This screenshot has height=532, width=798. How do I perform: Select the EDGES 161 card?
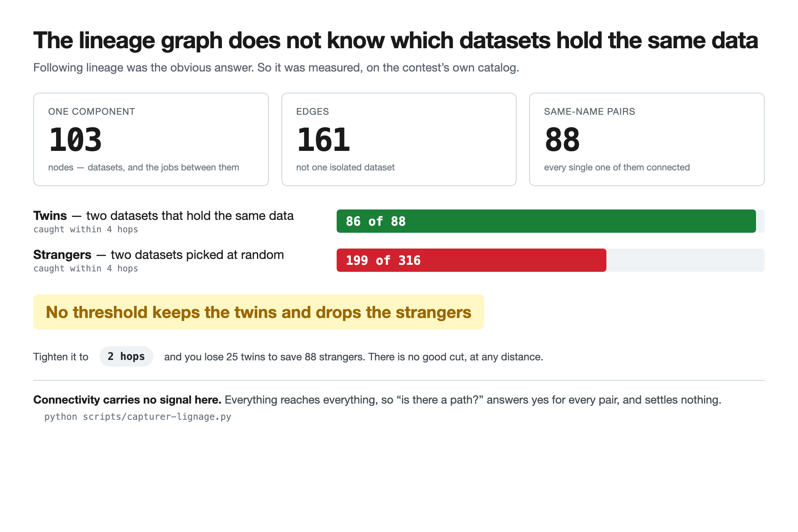click(x=399, y=139)
